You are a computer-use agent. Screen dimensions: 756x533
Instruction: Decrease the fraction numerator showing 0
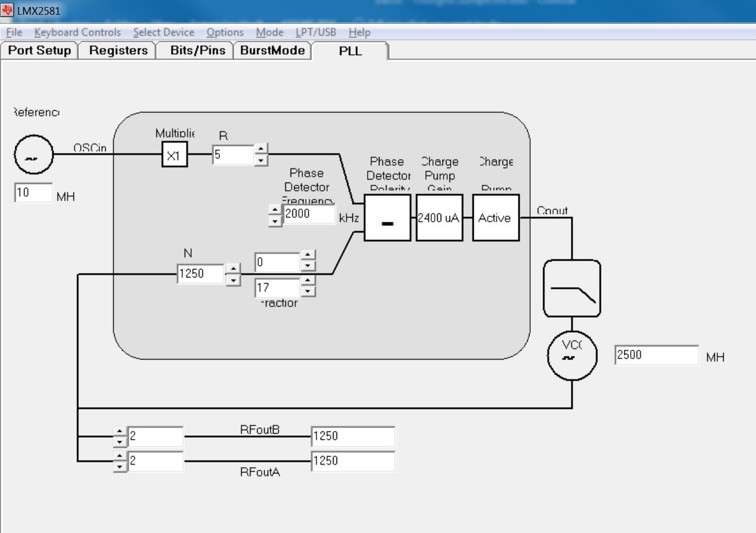(308, 266)
